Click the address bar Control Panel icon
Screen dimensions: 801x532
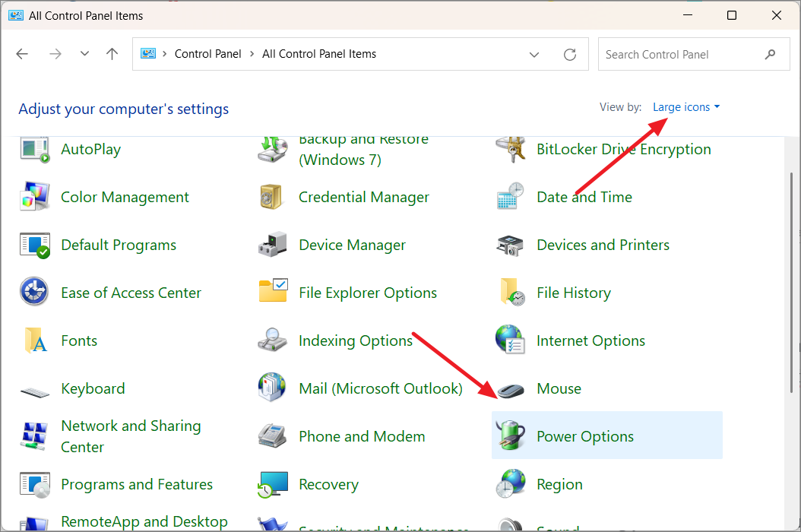(x=148, y=53)
